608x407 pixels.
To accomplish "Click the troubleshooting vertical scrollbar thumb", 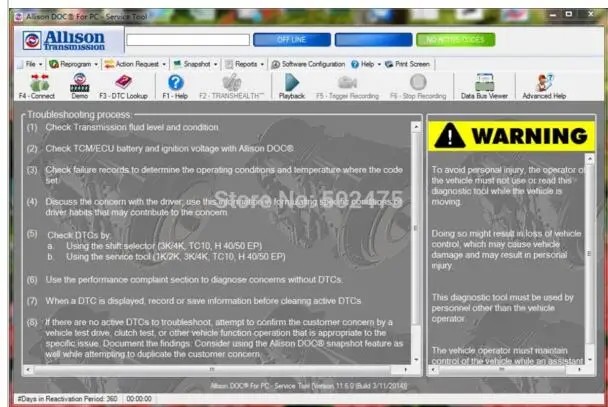I will click(416, 228).
